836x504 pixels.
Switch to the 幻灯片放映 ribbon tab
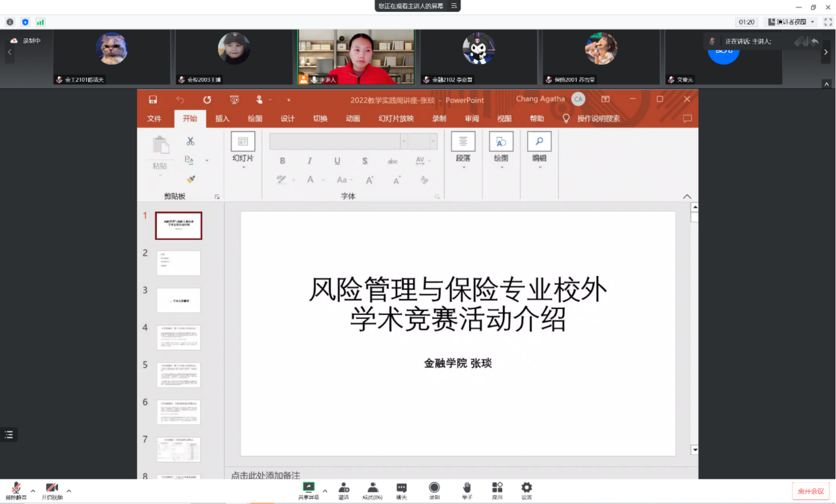click(396, 119)
